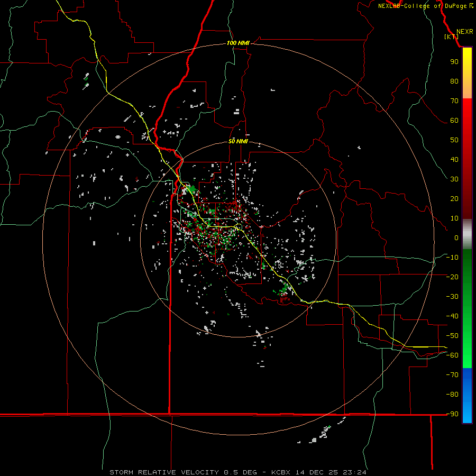Click the "STORM RELATIVE VELOCITY" caption text
This screenshot has width=476, height=476.
(164, 472)
